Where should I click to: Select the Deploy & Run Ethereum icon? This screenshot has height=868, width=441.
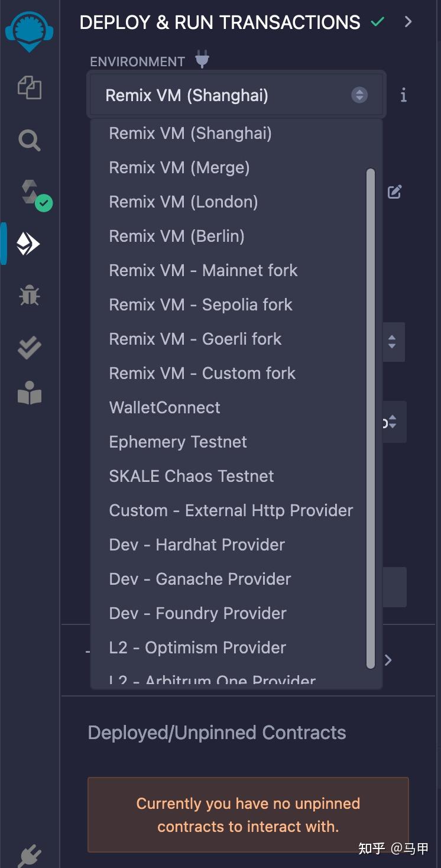28,244
